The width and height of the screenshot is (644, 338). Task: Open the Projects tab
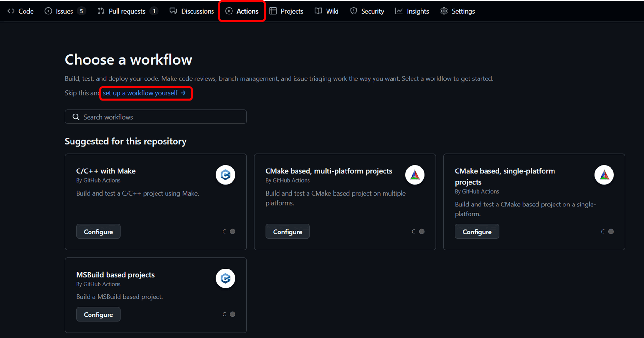coord(286,11)
